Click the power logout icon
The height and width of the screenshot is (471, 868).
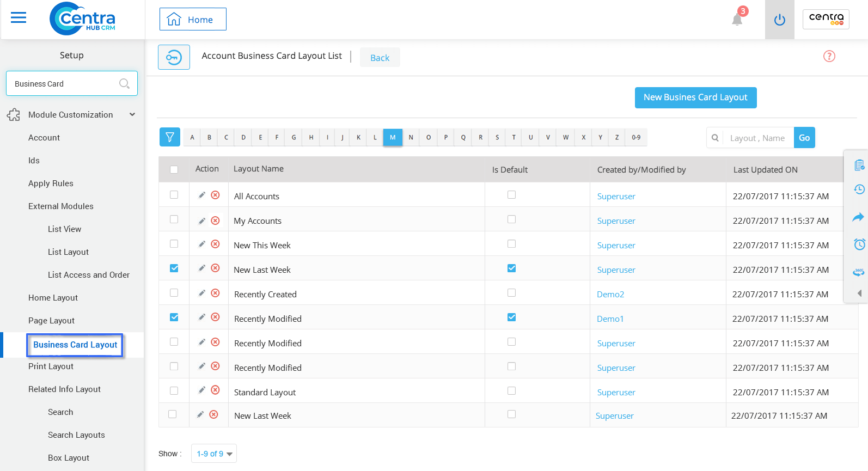pyautogui.click(x=779, y=20)
